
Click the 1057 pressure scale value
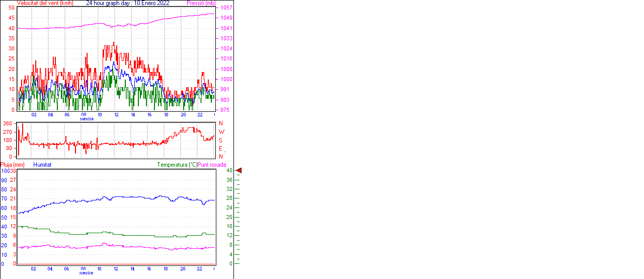pos(226,8)
